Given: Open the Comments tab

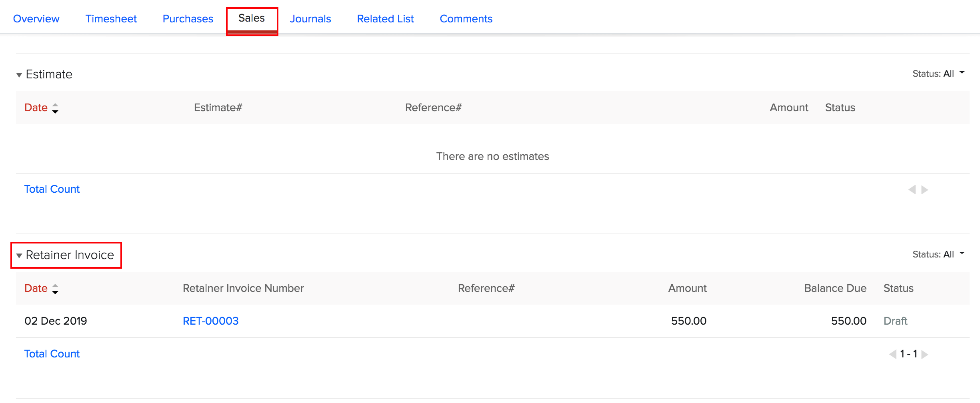Looking at the screenshot, I should tap(466, 19).
